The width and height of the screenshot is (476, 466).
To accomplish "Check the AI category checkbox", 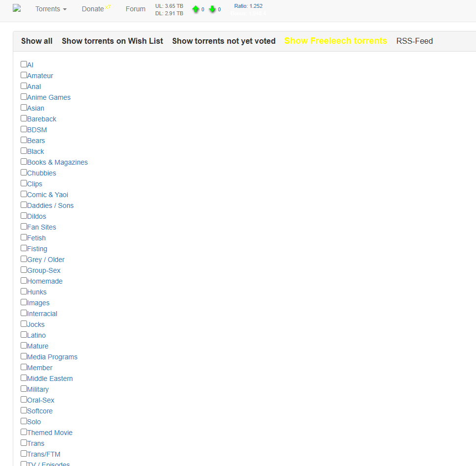I will coord(24,64).
